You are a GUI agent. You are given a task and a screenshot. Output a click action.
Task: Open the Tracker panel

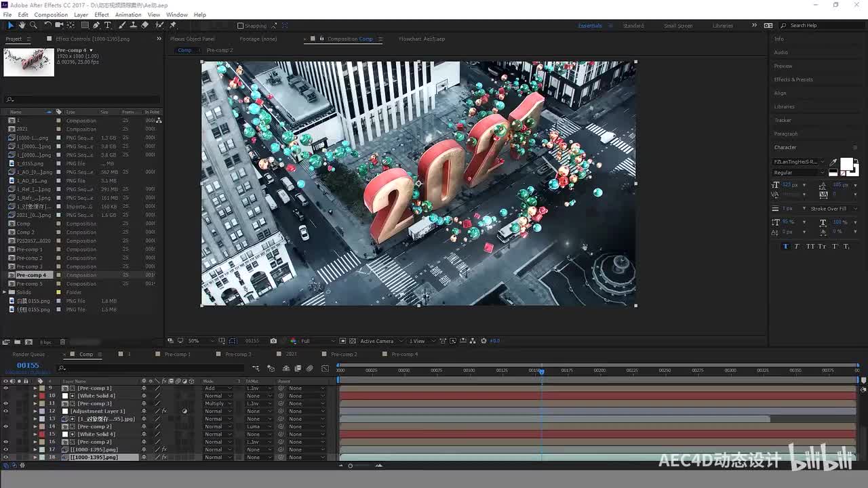click(x=783, y=120)
